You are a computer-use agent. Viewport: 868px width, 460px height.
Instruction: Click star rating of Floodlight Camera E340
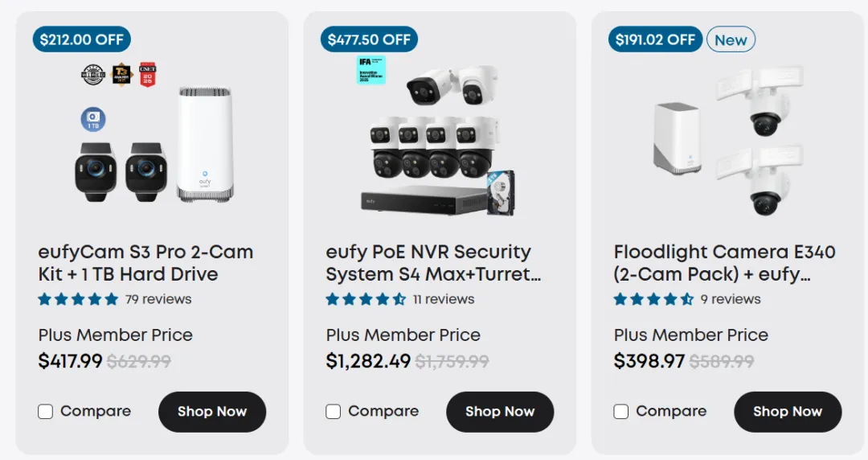click(653, 299)
